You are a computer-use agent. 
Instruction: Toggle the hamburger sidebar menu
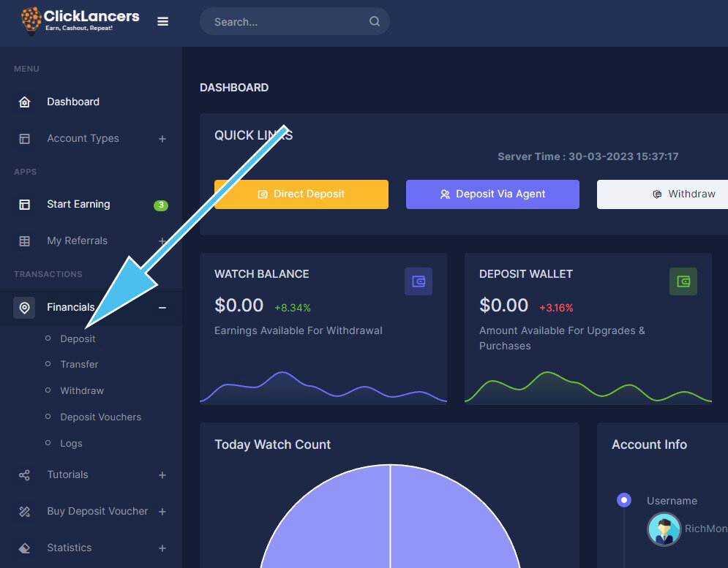162,21
